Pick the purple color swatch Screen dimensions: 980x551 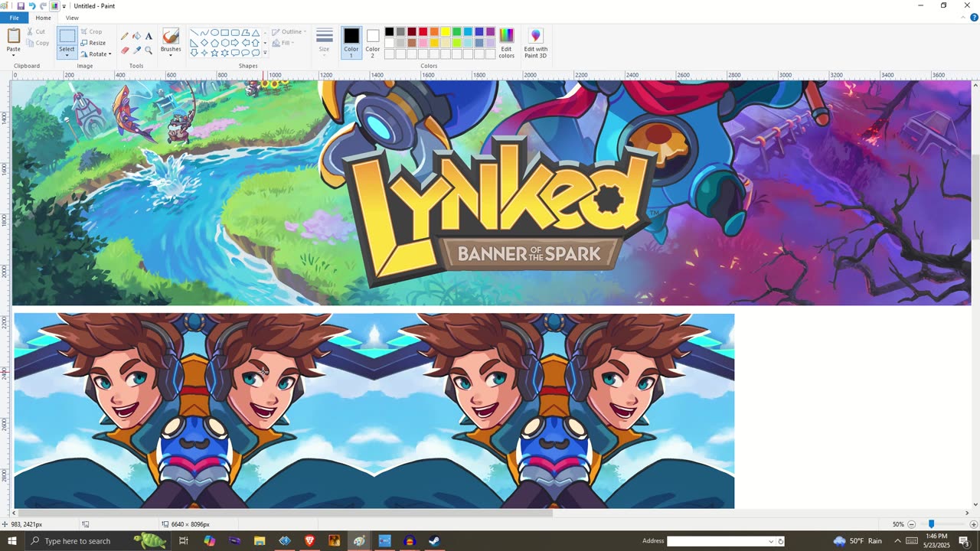491,32
